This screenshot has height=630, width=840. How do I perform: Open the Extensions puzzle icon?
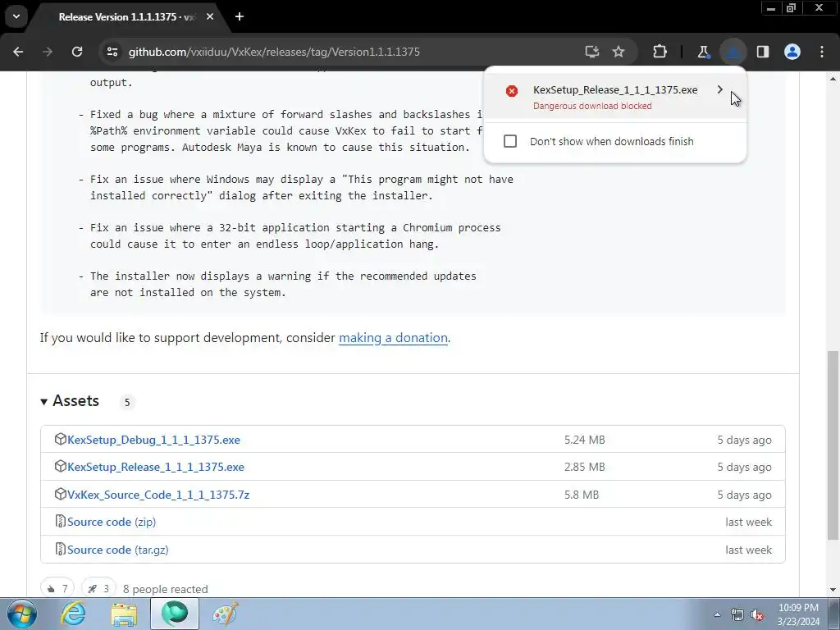(x=660, y=52)
